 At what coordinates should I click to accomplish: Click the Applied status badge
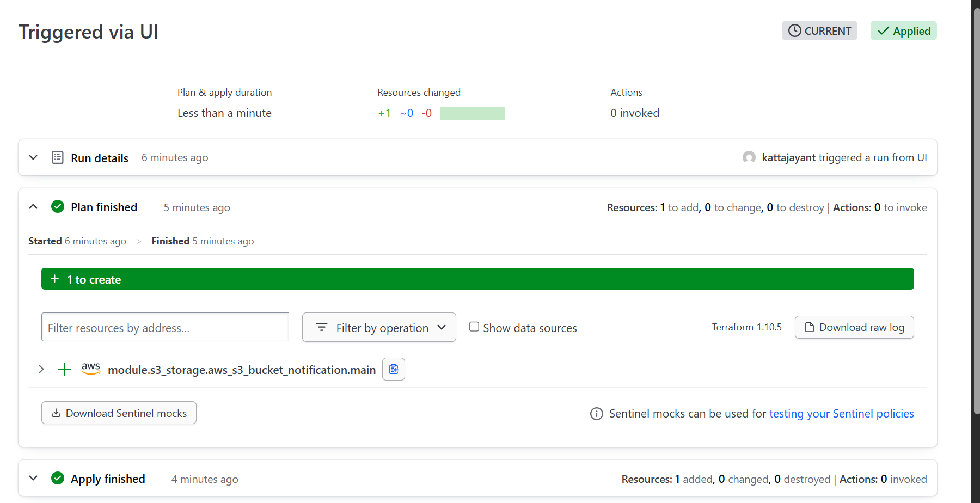[904, 30]
